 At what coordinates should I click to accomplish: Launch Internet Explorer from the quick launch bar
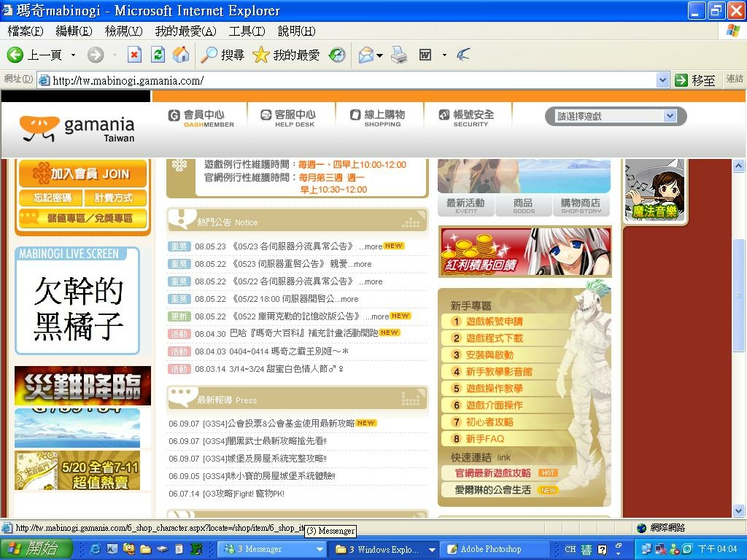pos(96,549)
